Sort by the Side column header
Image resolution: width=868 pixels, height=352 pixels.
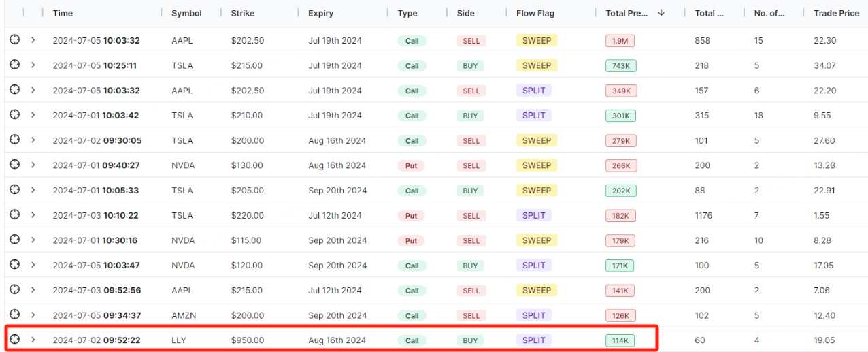tap(466, 13)
